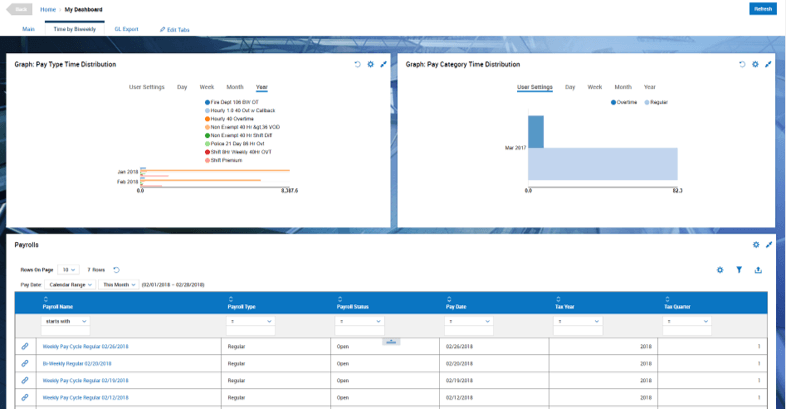Open link icon for Weekly Pay Cycle Regular 02/26/2018
This screenshot has width=786, height=409.
25,346
